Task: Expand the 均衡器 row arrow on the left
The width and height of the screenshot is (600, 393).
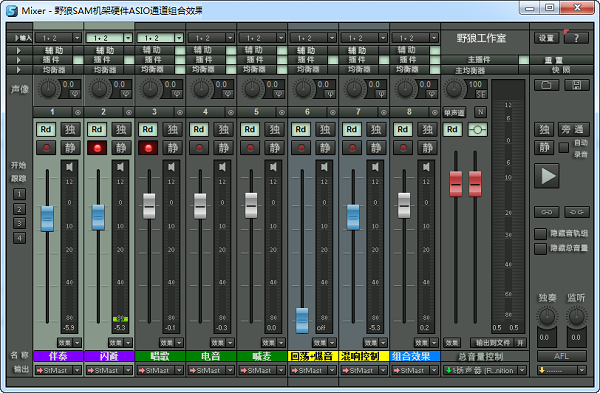Action: pyautogui.click(x=18, y=70)
